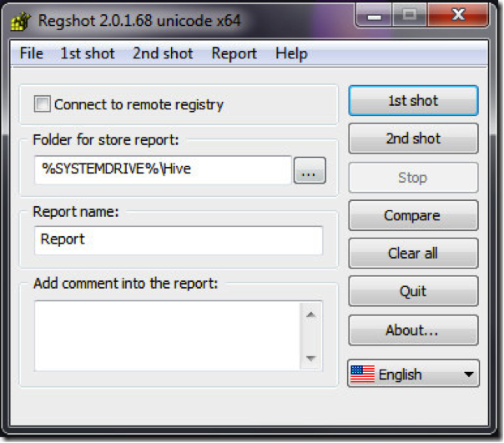The height and width of the screenshot is (443, 504).
Task: Minimize the Regshot window
Action: pyautogui.click(x=374, y=15)
